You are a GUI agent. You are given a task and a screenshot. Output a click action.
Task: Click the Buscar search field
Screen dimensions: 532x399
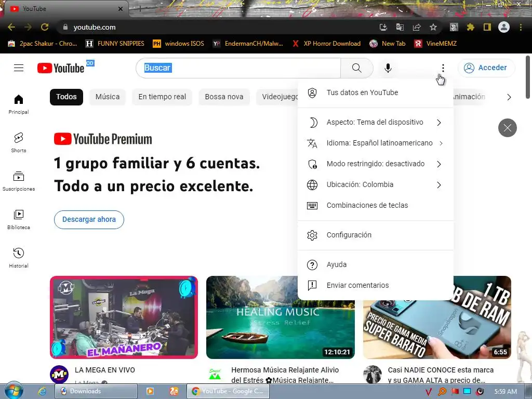click(x=238, y=68)
